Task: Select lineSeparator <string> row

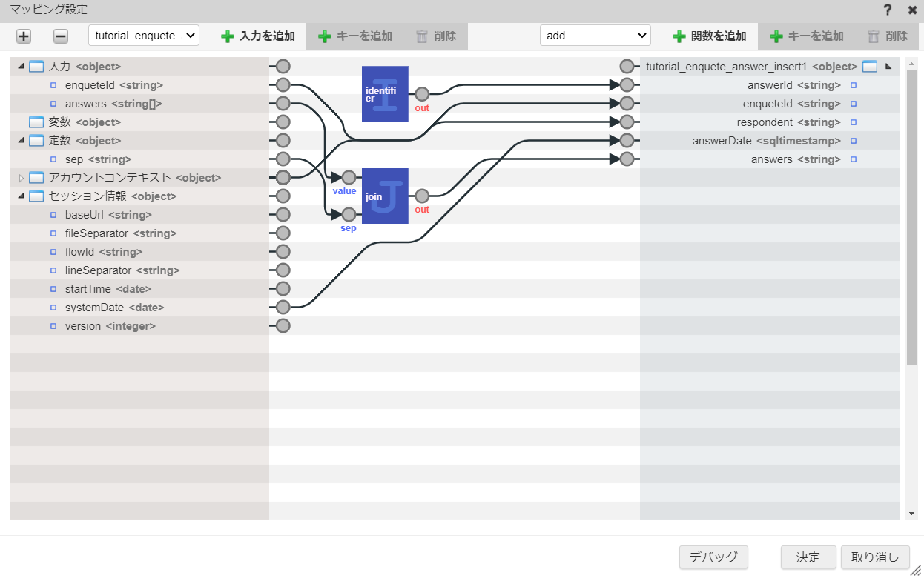Action: pos(139,270)
